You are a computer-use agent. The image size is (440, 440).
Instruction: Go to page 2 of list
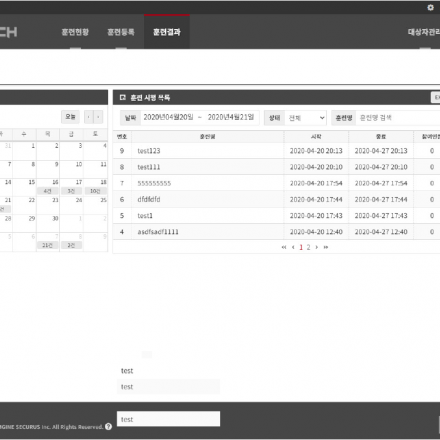[308, 247]
